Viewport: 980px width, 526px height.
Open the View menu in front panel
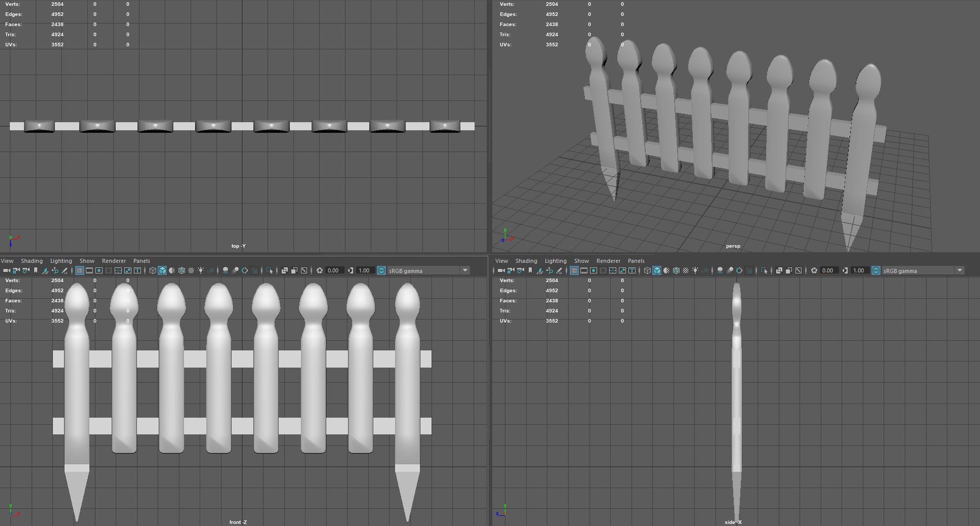point(7,261)
